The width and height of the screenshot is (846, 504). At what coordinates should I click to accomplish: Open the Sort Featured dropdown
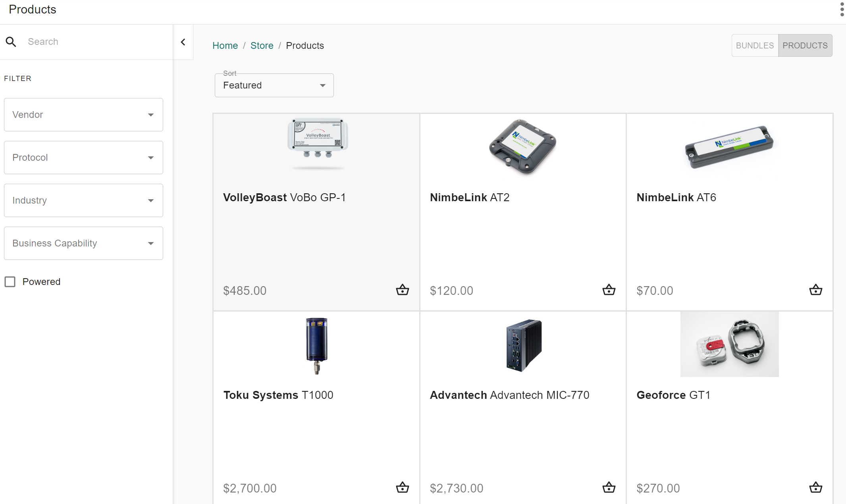click(x=274, y=85)
